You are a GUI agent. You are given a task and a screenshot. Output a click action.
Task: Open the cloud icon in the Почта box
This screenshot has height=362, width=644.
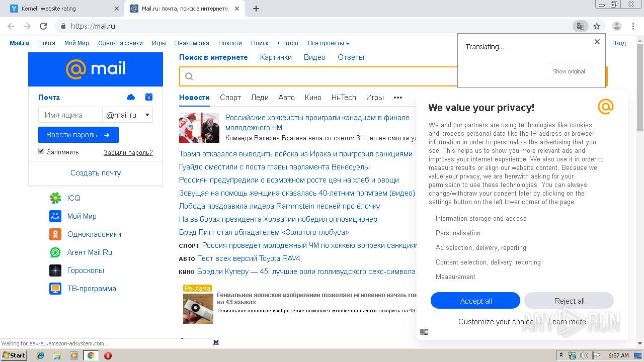pos(131,97)
